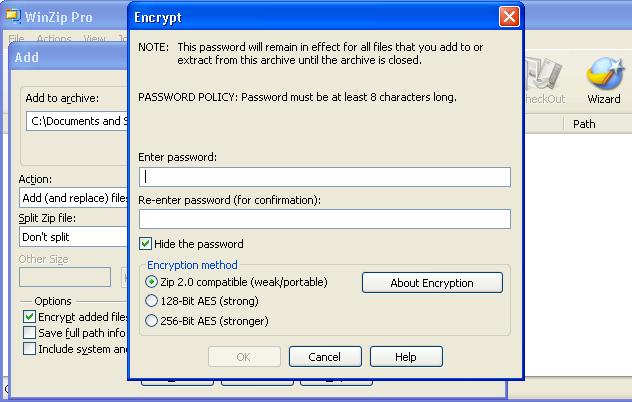Image resolution: width=632 pixels, height=402 pixels.
Task: Click Cancel in the Encrypt dialog
Action: [x=325, y=357]
